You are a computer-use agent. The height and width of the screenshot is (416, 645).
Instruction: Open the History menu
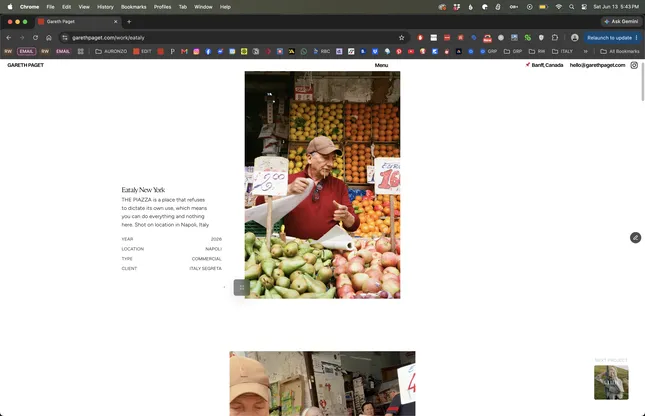105,7
